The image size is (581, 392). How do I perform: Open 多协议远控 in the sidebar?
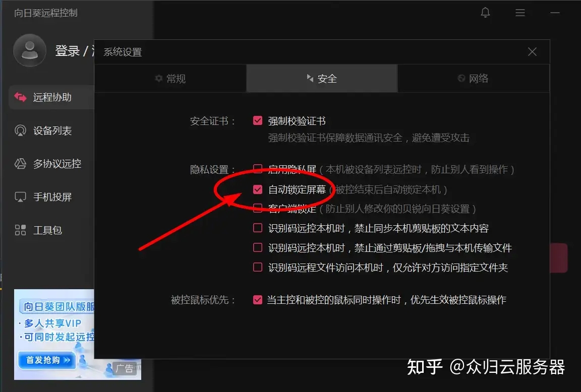(56, 164)
